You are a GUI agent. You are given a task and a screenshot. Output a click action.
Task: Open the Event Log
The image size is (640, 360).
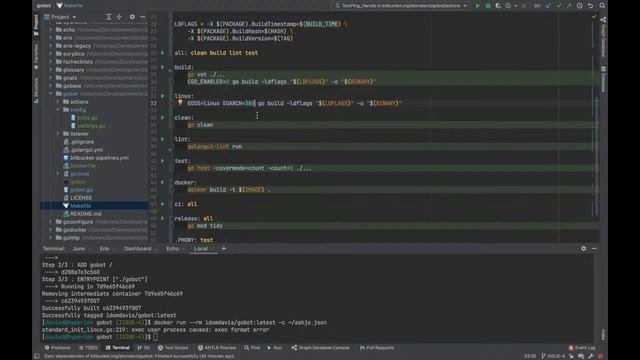pyautogui.click(x=582, y=348)
